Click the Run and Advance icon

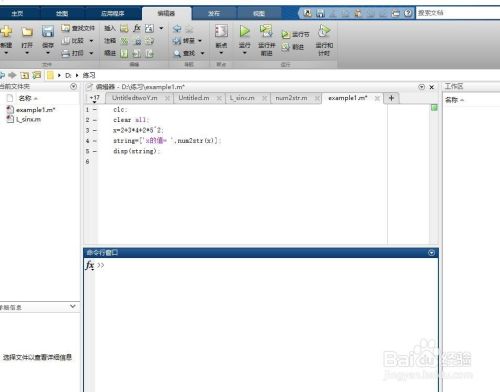pyautogui.click(x=266, y=31)
